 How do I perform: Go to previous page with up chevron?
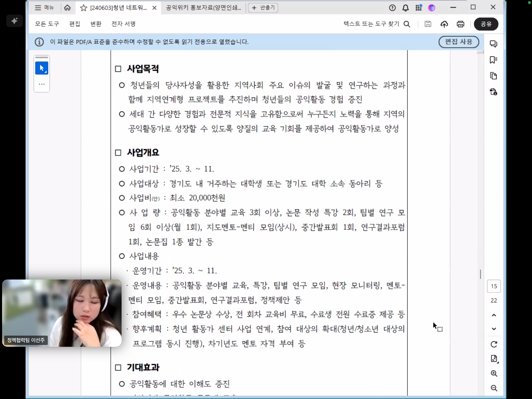(x=494, y=315)
